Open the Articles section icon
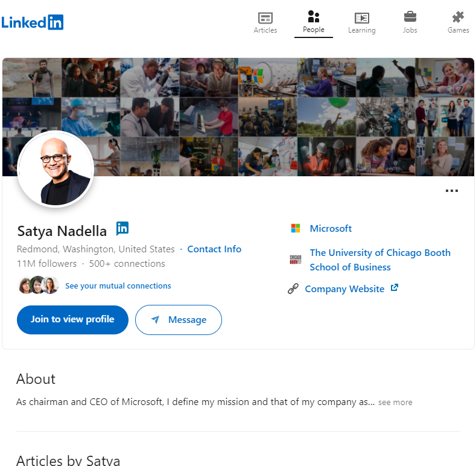This screenshot has width=476, height=466. (265, 18)
